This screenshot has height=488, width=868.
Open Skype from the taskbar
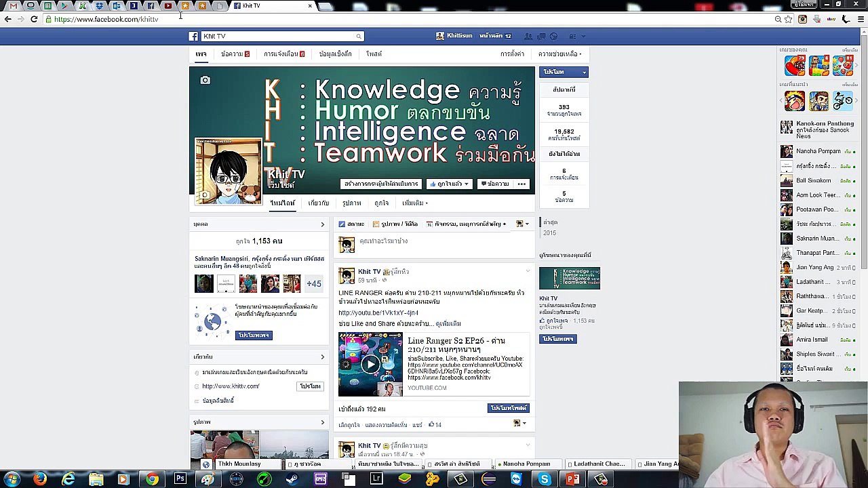(x=544, y=480)
